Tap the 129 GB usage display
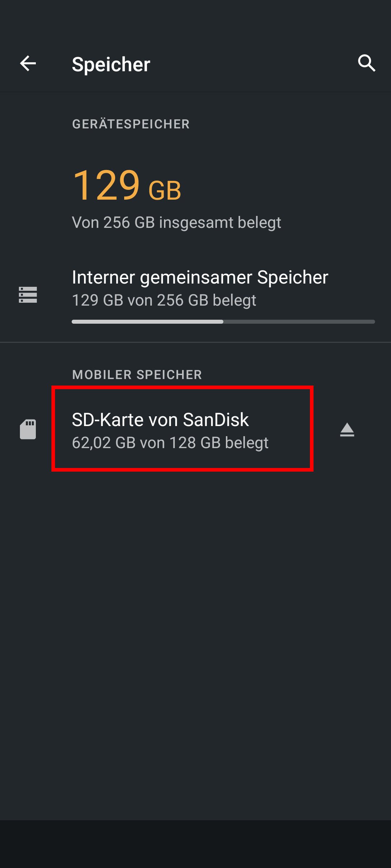Viewport: 391px width, 868px height. click(x=127, y=186)
